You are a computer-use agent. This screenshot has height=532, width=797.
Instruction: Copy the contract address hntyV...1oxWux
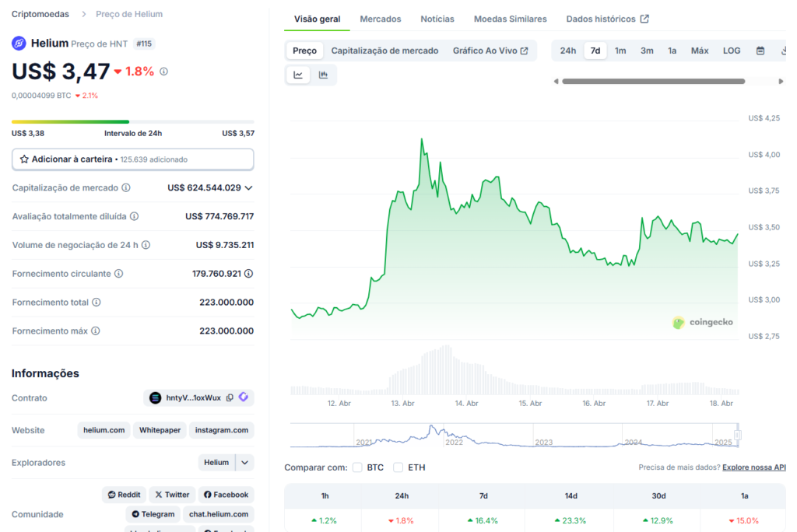pos(230,397)
